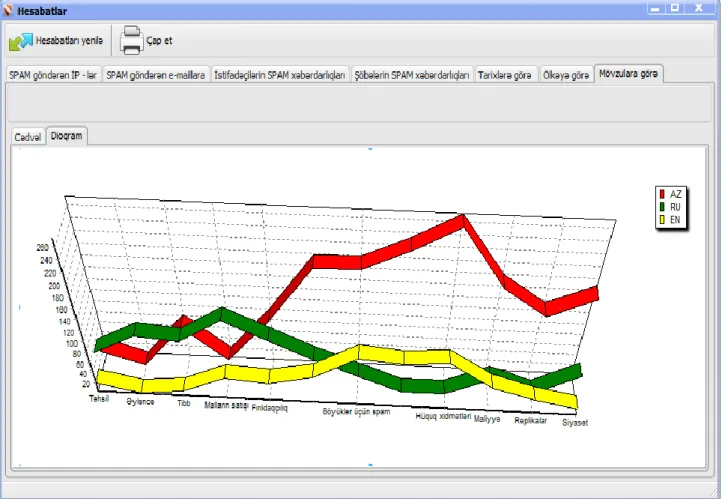Click the yellow EN legend swatch
Screen dimensions: 725x499
(662, 220)
